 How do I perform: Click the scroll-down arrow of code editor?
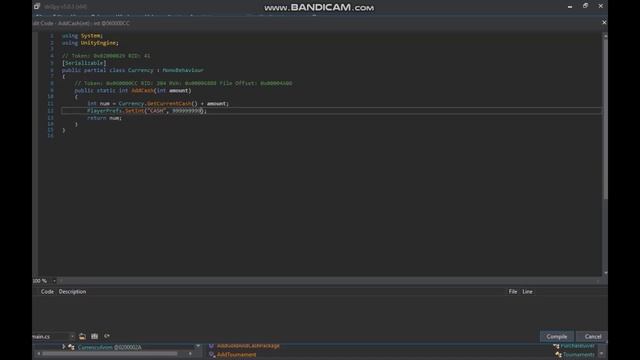[x=605, y=273]
